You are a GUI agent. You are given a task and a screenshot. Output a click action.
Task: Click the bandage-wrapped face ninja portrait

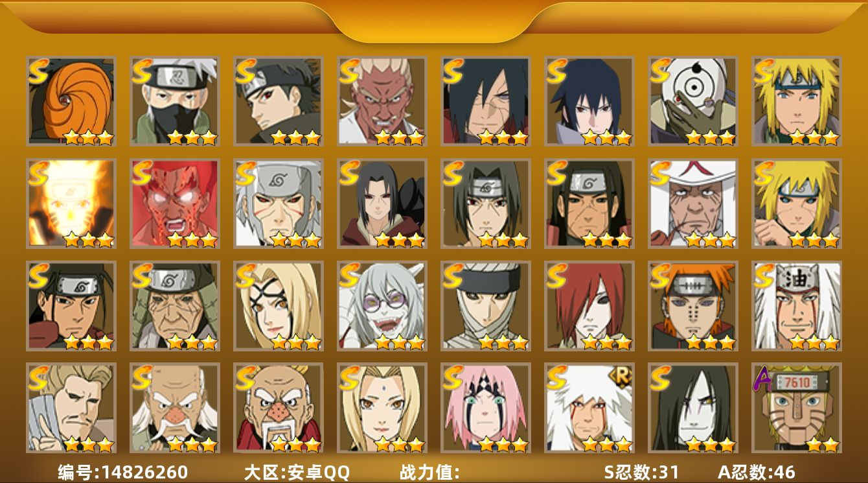486,306
